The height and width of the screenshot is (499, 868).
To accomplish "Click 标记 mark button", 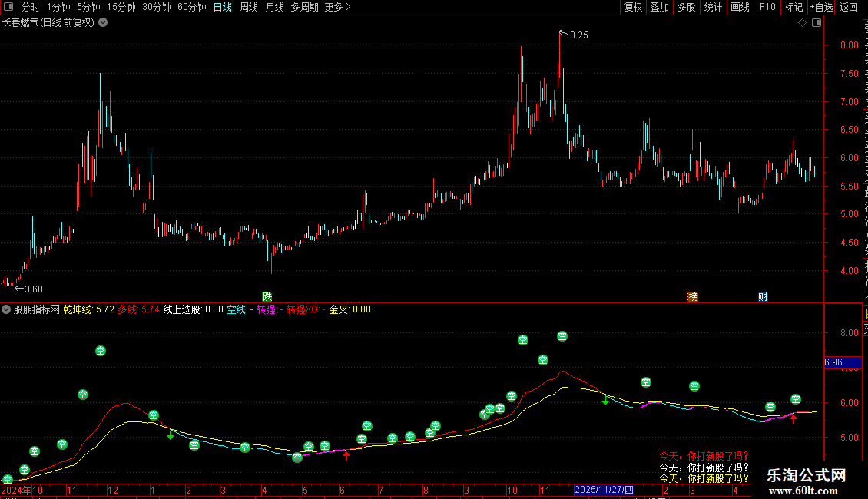I will coord(793,7).
